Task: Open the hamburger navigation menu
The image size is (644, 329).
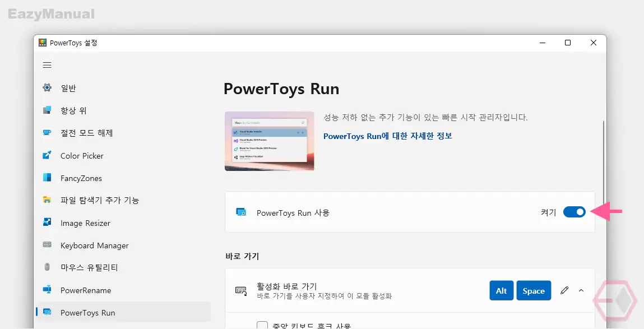Action: click(x=47, y=65)
